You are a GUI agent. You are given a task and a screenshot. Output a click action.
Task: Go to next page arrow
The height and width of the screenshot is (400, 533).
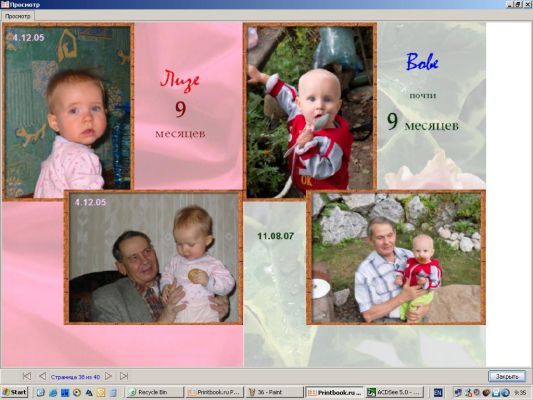(108, 376)
